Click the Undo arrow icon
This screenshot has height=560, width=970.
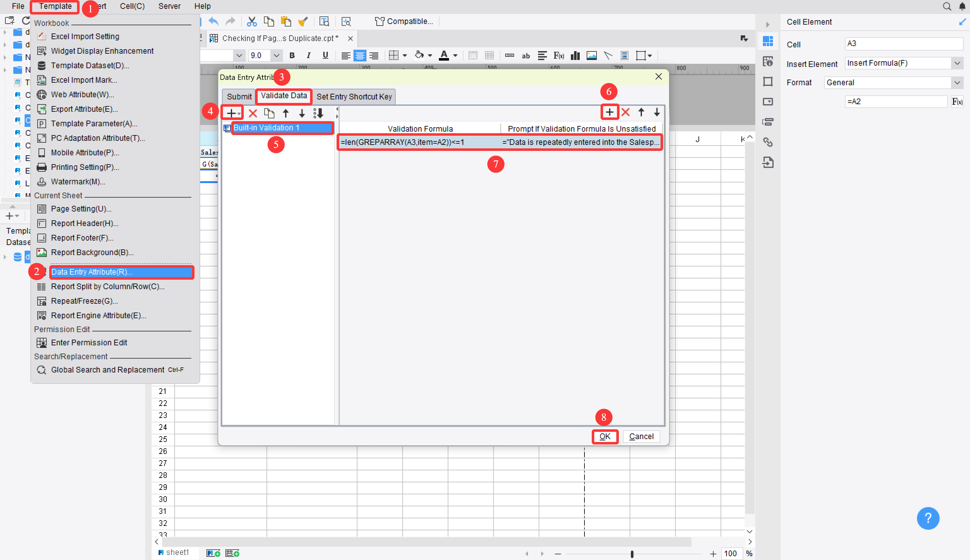point(213,21)
